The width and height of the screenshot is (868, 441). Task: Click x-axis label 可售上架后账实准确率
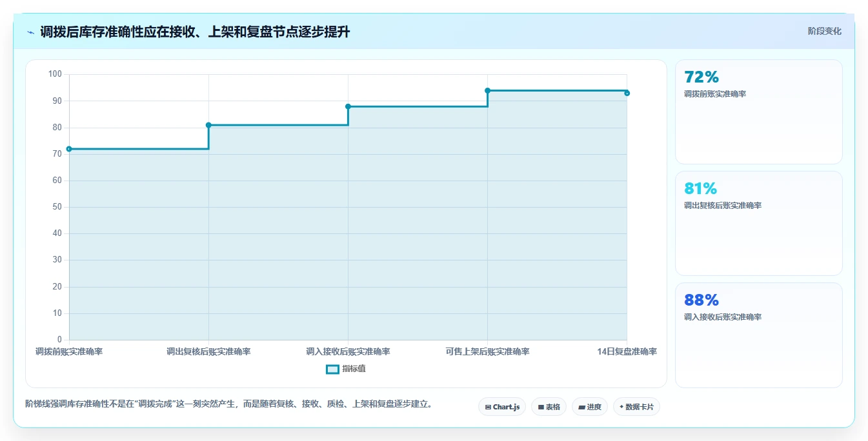click(487, 351)
